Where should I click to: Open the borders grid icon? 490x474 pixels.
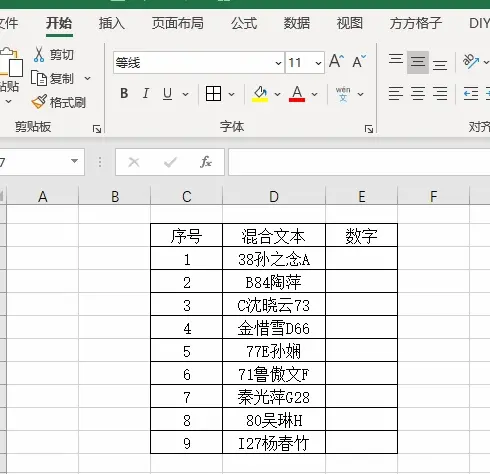213,94
